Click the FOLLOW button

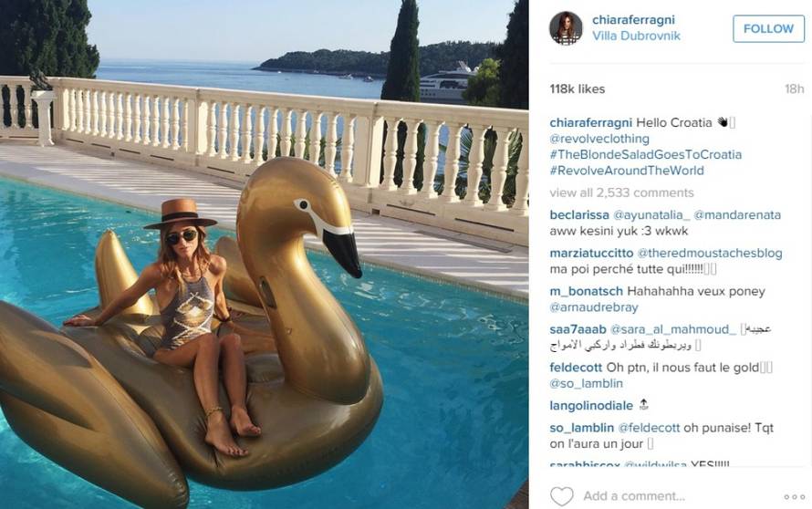point(768,28)
